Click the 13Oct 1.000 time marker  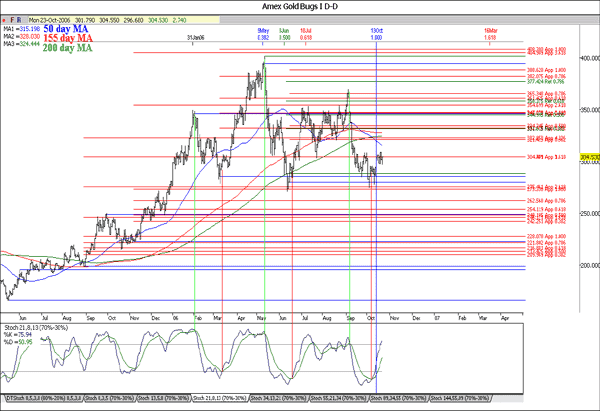377,34
